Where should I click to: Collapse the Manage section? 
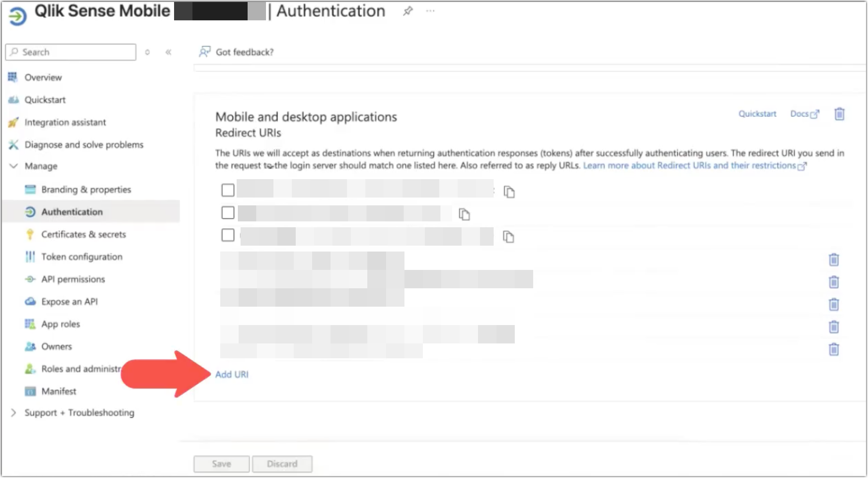(13, 166)
